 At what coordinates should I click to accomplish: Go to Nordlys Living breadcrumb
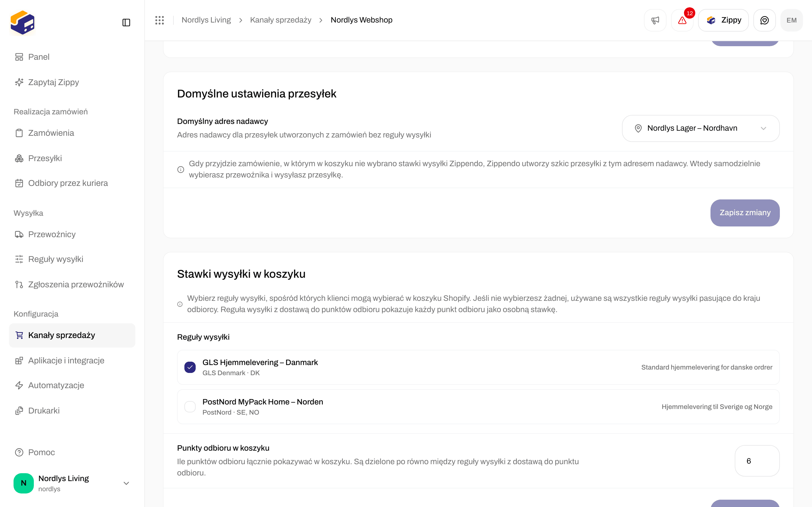click(206, 20)
